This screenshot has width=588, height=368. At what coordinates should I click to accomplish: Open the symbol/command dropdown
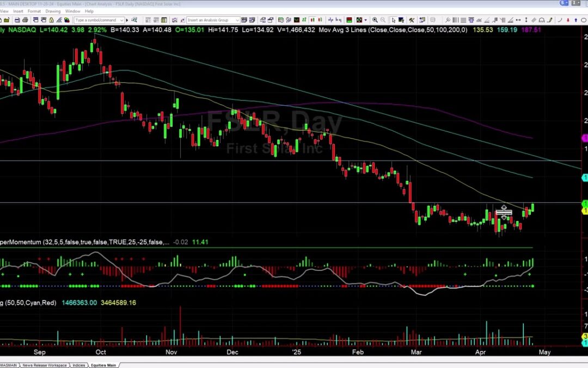point(121,20)
